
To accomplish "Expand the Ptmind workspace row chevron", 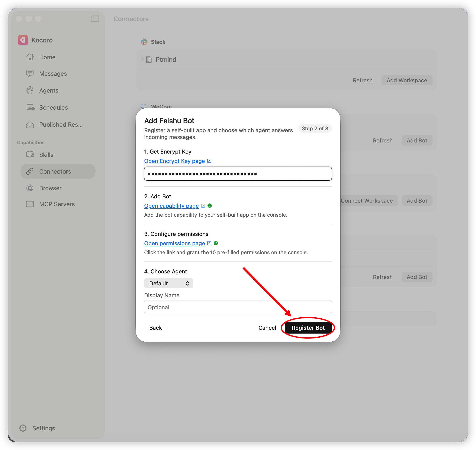I will point(142,60).
